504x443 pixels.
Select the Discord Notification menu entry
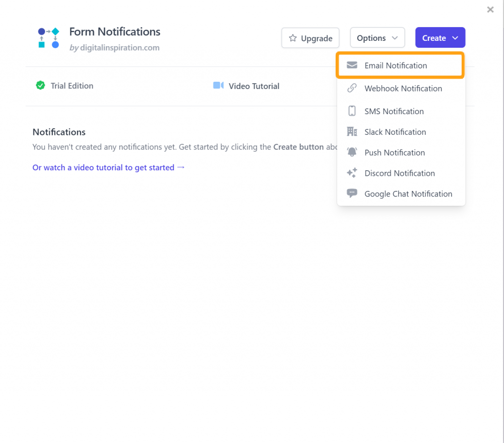[400, 173]
